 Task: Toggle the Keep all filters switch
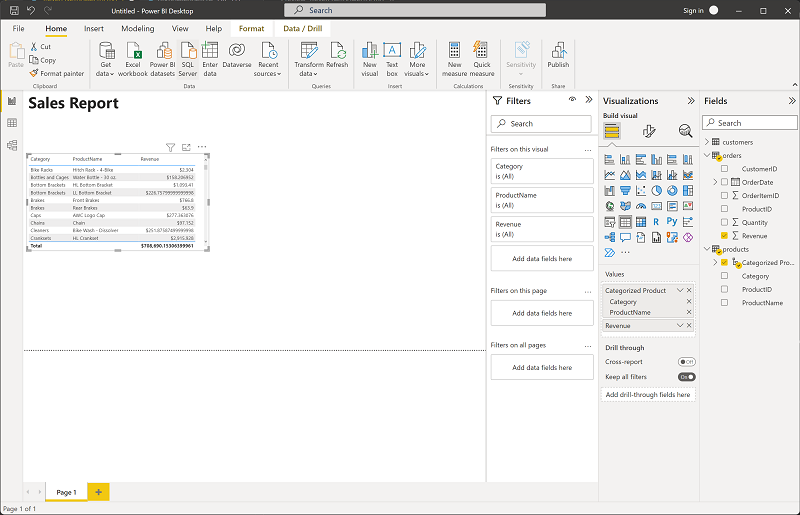[687, 377]
